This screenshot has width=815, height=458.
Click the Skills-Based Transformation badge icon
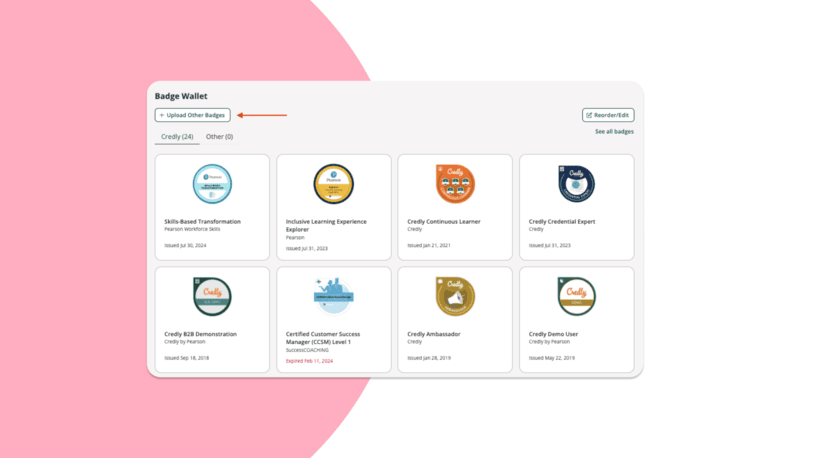(212, 184)
